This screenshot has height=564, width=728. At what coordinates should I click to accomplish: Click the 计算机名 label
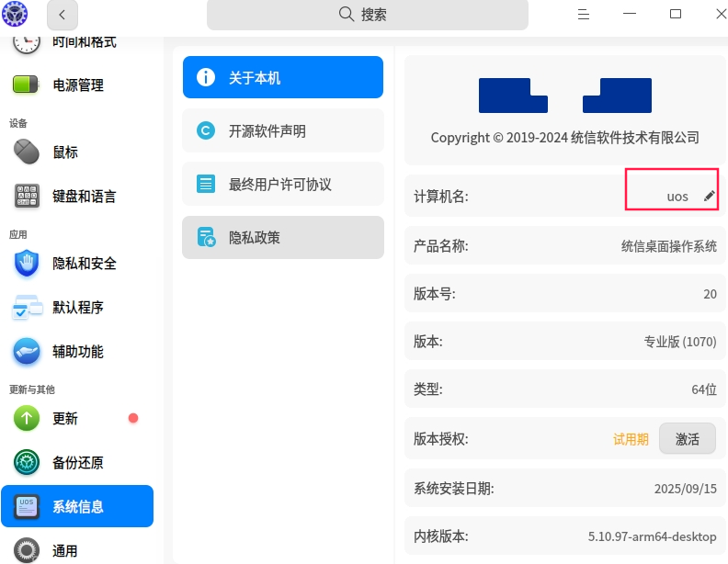pos(440,197)
